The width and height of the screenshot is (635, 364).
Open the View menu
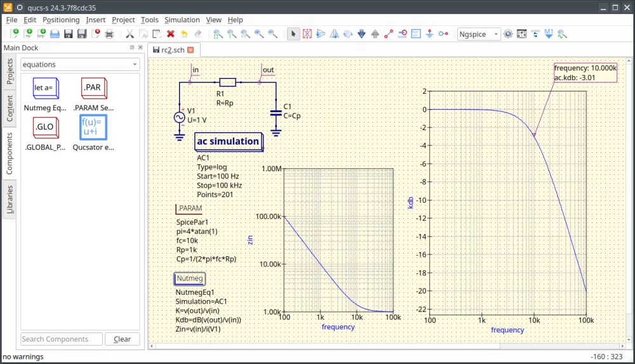[213, 20]
